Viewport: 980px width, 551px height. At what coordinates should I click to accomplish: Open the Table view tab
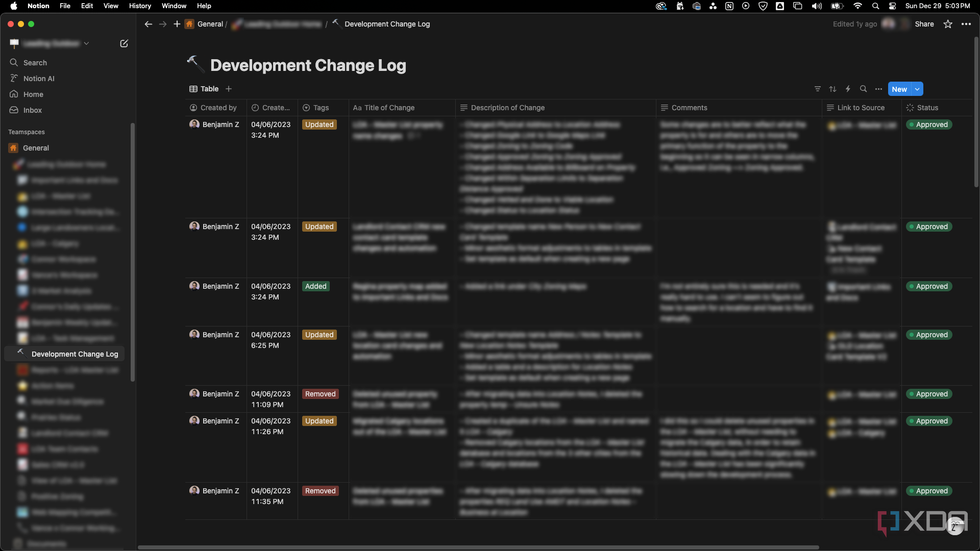[x=204, y=88]
